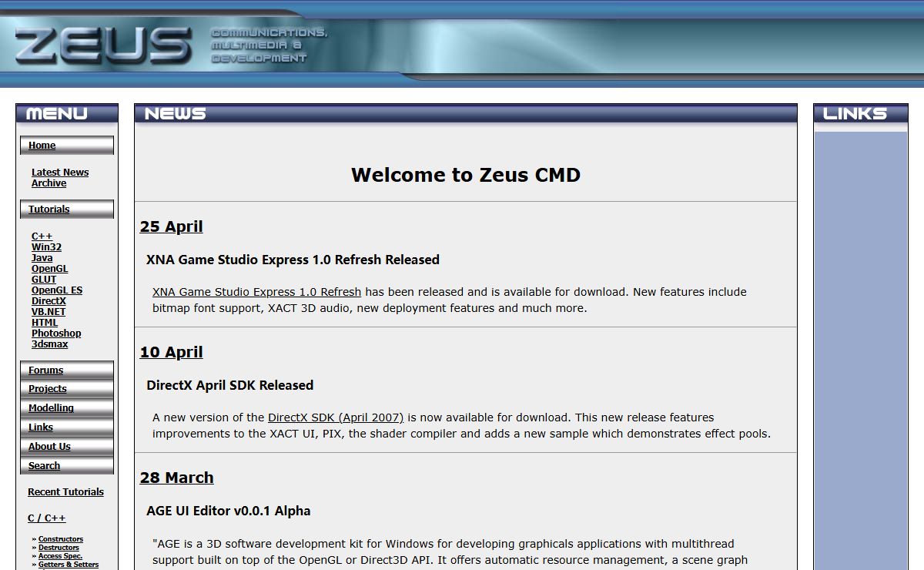Click AGE UI Editor v0.0.1 Alpha headline
This screenshot has width=924, height=570.
[x=229, y=511]
